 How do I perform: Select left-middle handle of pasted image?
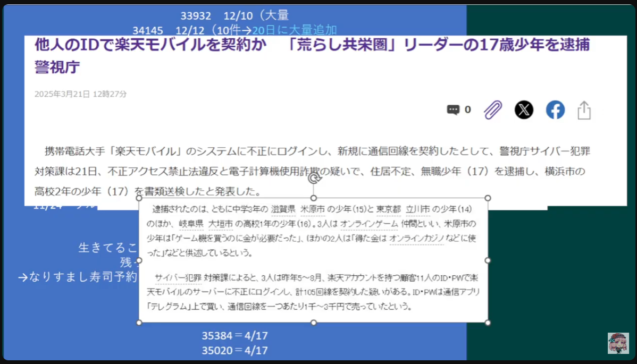(139, 260)
